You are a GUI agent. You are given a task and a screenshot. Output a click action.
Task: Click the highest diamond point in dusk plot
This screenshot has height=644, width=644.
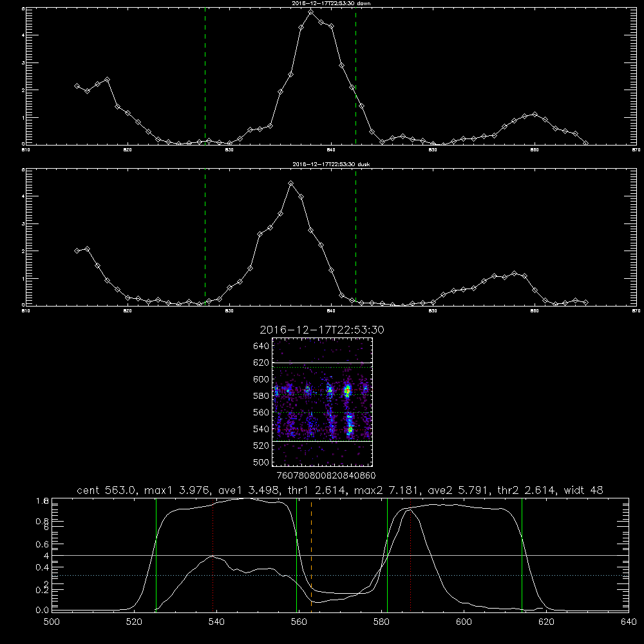click(x=291, y=183)
